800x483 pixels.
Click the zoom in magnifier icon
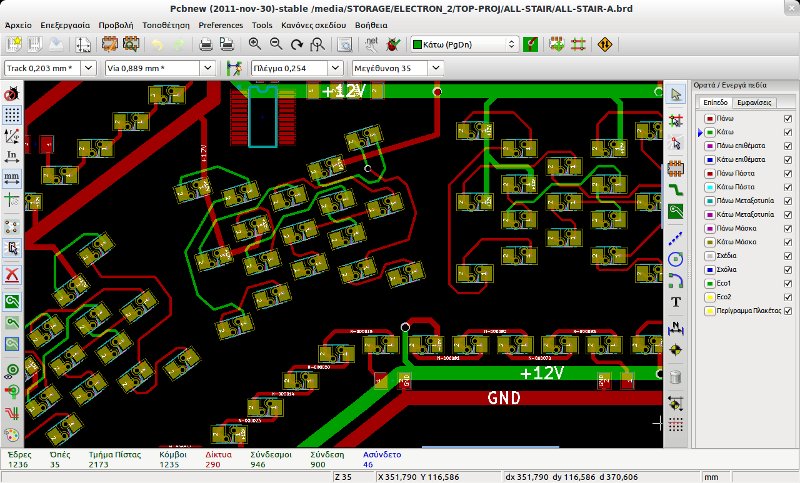coord(254,44)
